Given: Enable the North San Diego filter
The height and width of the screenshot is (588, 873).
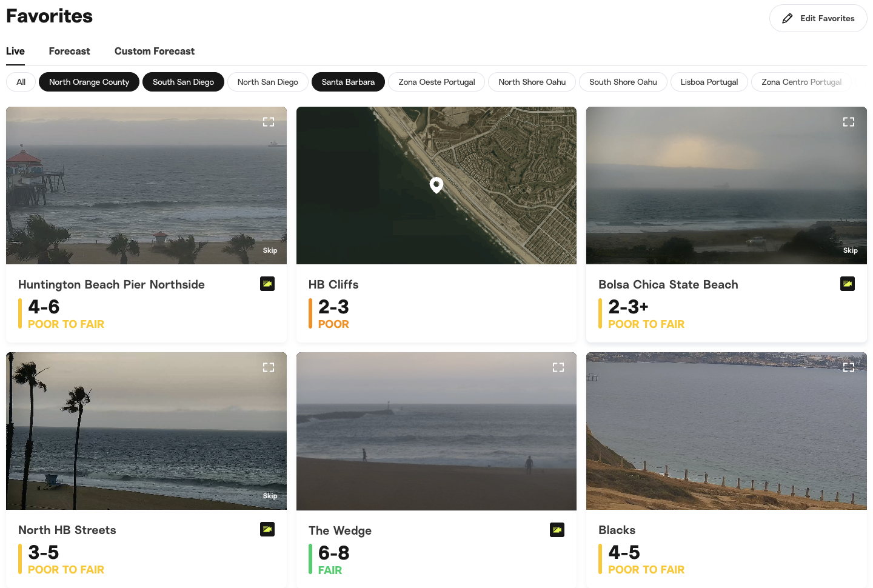Looking at the screenshot, I should (268, 82).
